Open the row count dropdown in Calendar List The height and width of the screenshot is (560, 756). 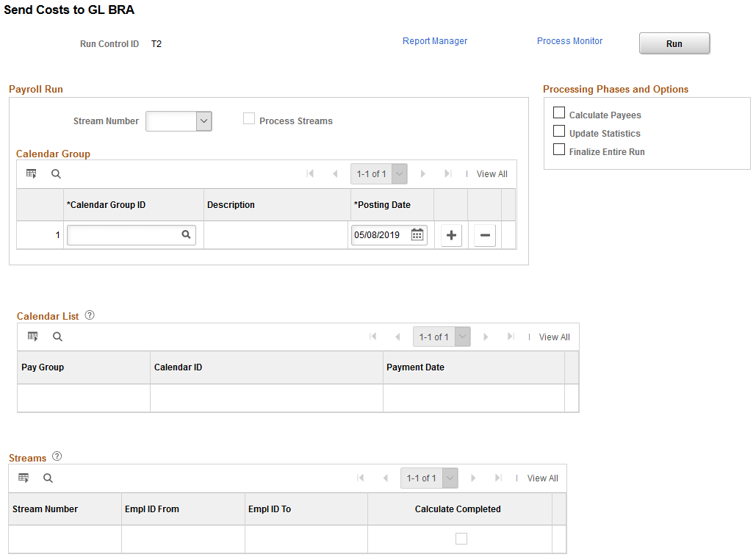click(x=461, y=336)
